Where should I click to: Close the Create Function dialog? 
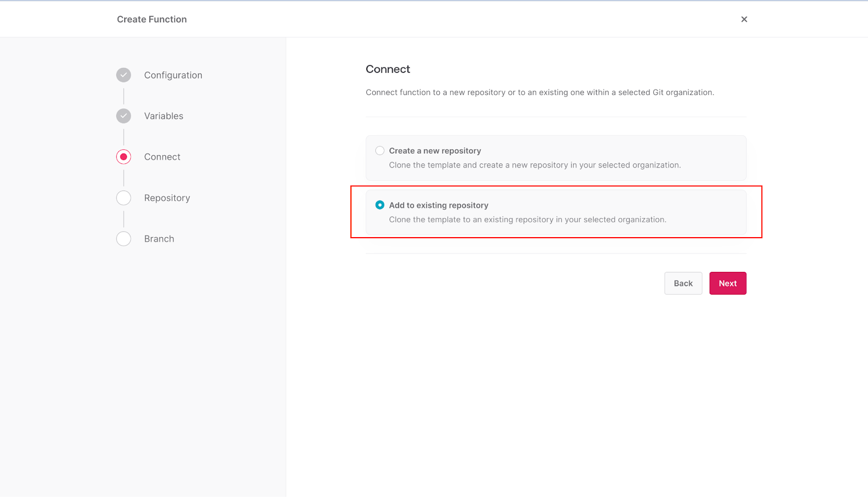click(744, 19)
